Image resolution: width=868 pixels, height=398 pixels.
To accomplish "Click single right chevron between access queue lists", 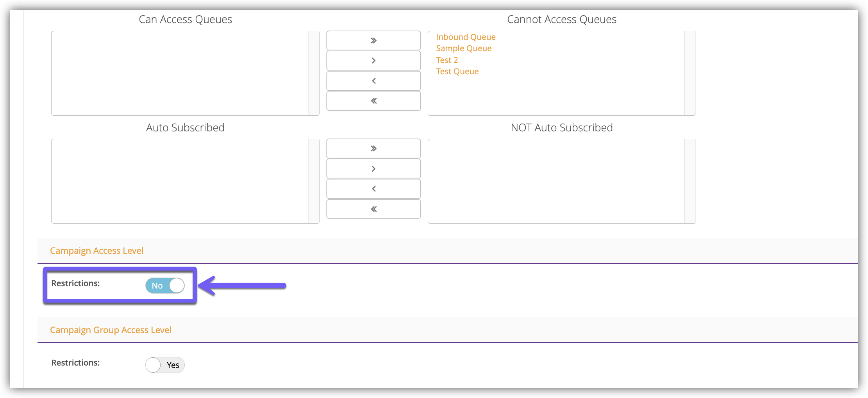I will coord(373,61).
